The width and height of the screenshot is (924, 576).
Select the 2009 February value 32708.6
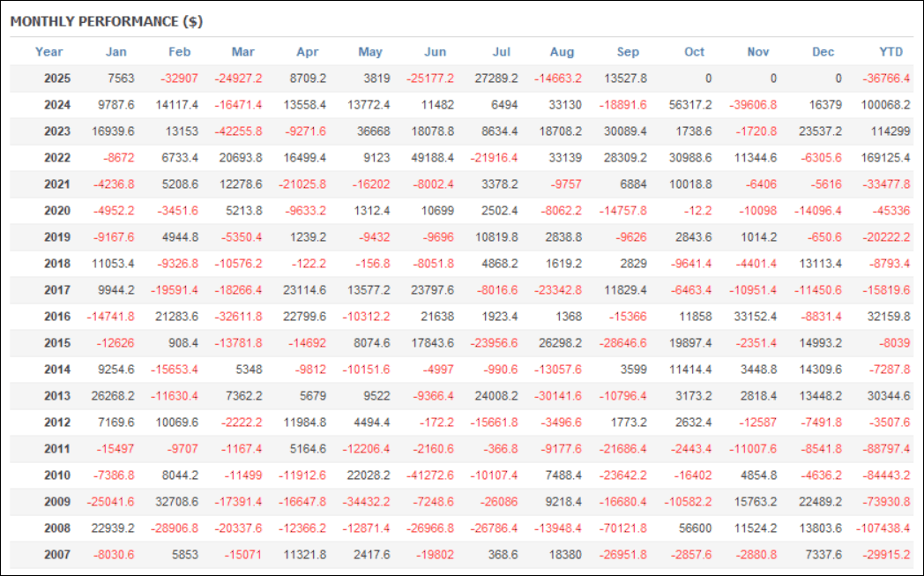tap(175, 502)
